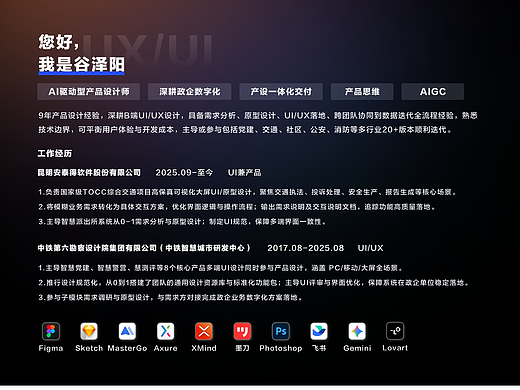The image size is (520, 390).
Task: Click the summary line starting 技术边界
Action: pyautogui.click(x=245, y=130)
